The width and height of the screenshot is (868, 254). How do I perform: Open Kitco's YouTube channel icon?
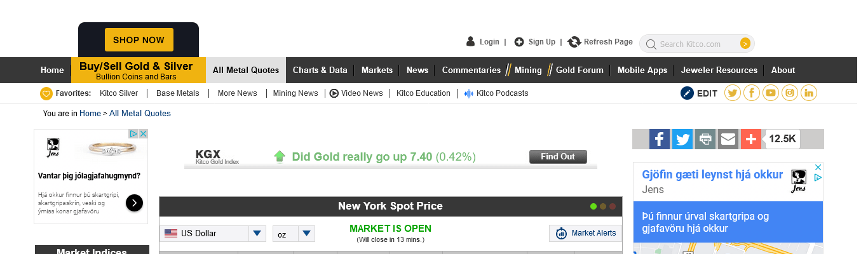coord(771,93)
